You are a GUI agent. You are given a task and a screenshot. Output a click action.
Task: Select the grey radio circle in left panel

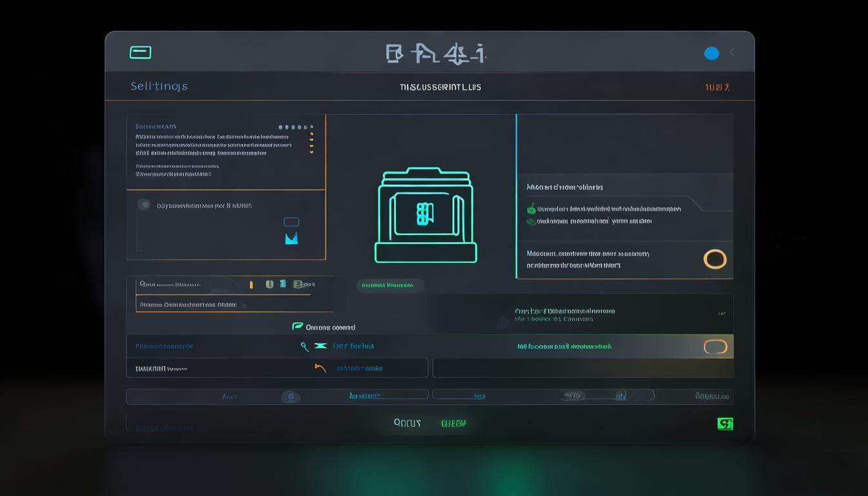click(x=144, y=205)
